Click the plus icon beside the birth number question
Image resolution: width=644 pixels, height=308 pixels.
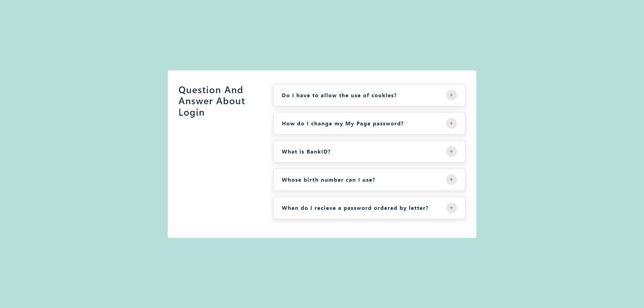click(451, 180)
